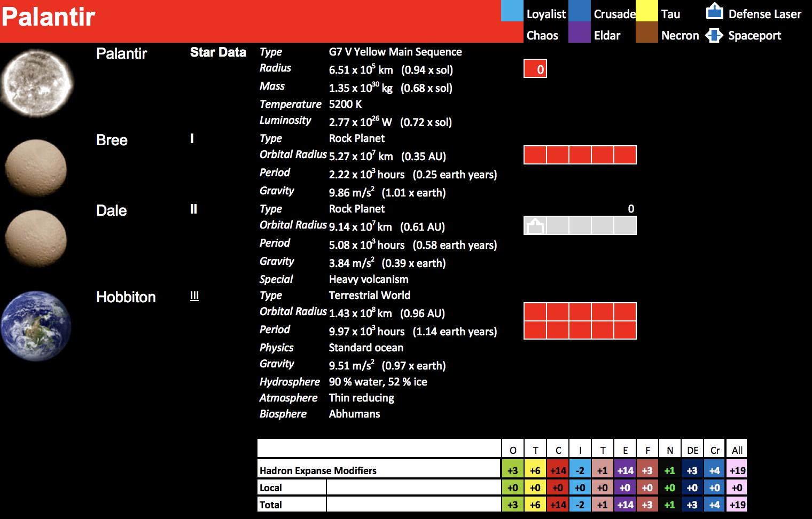
Task: Click the '-2' cell in the Total row
Action: pyautogui.click(x=580, y=505)
